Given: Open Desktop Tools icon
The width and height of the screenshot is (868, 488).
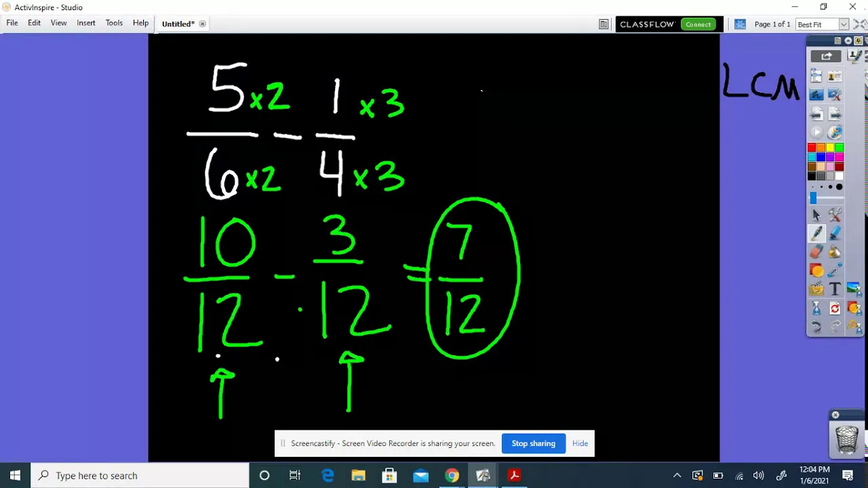Looking at the screenshot, I should coord(835,95).
